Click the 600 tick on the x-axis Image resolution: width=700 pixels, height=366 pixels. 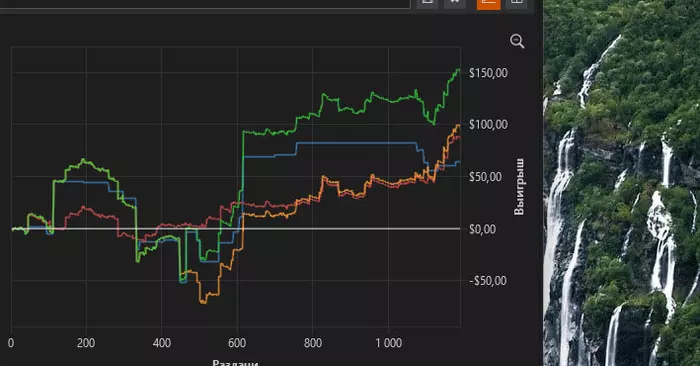pyautogui.click(x=237, y=343)
